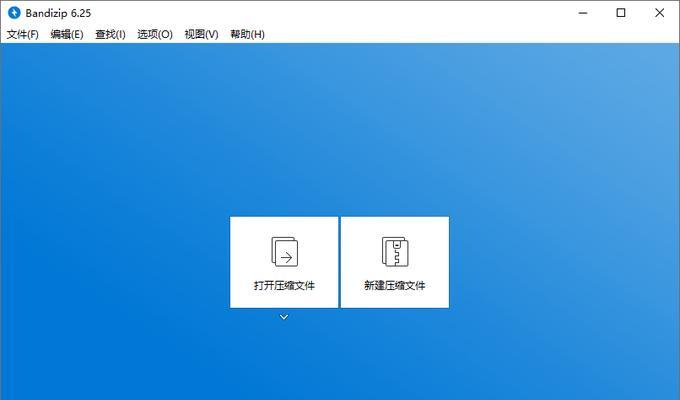This screenshot has height=400, width=680.
Task: Open the 选项(O) menu
Action: pos(155,34)
